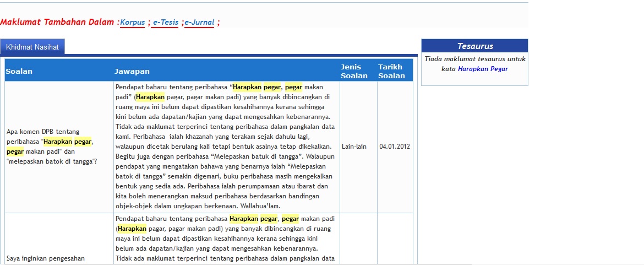Open the Korpus link
The height and width of the screenshot is (265, 644).
point(133,22)
